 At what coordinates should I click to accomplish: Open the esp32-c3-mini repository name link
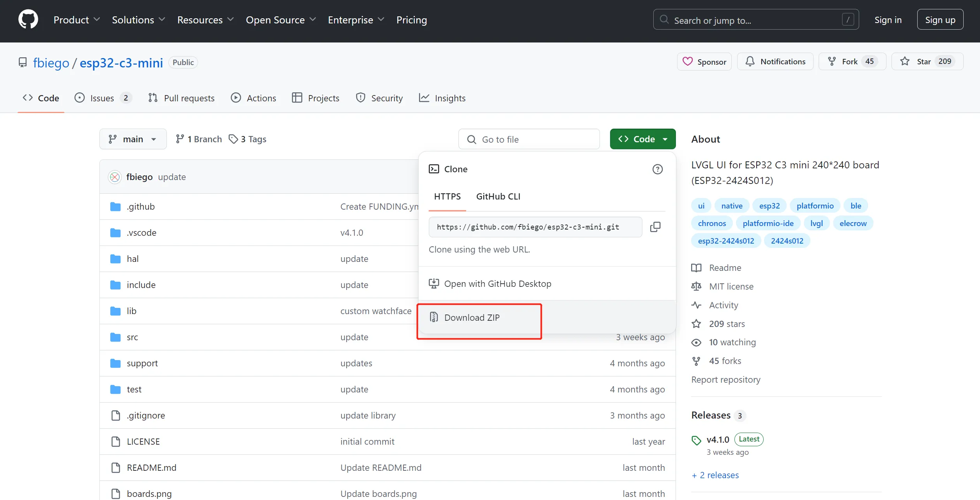[121, 63]
